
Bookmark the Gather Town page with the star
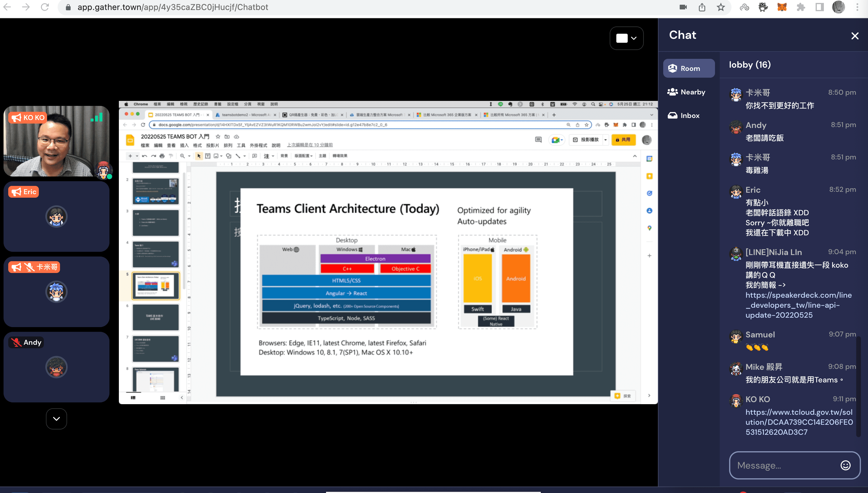click(x=721, y=7)
